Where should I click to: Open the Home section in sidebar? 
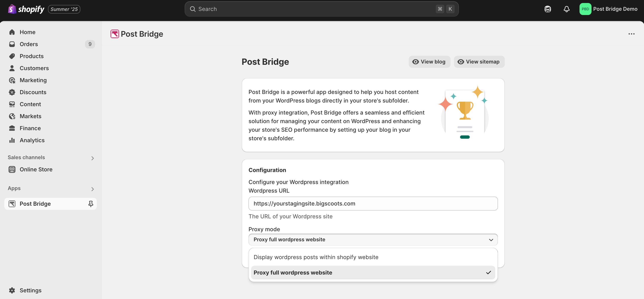[x=27, y=32]
